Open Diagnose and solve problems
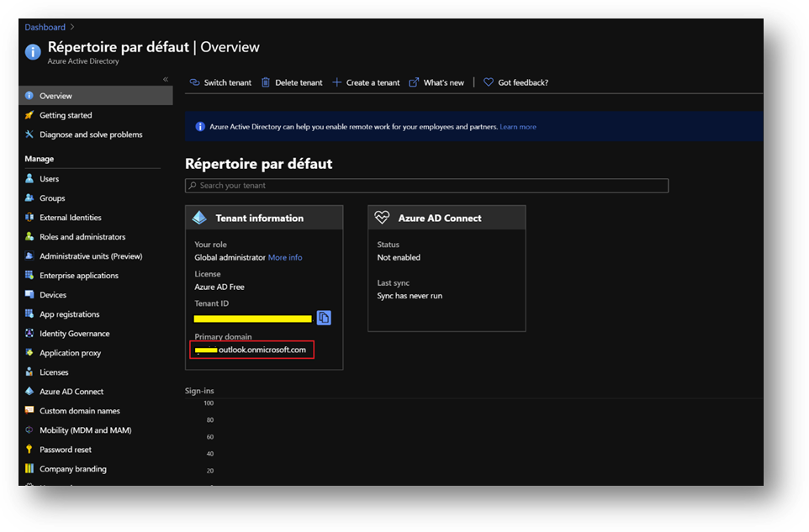The width and height of the screenshot is (809, 532). click(x=91, y=134)
